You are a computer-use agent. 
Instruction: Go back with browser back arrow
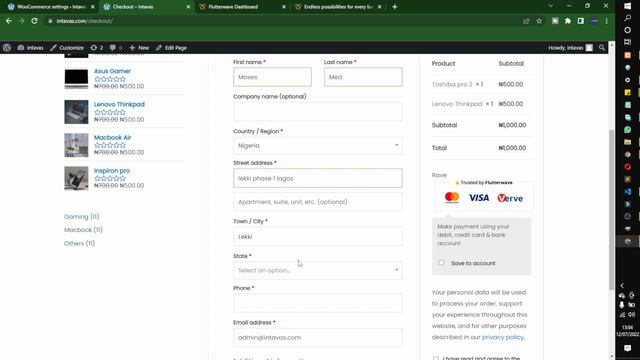pyautogui.click(x=9, y=21)
